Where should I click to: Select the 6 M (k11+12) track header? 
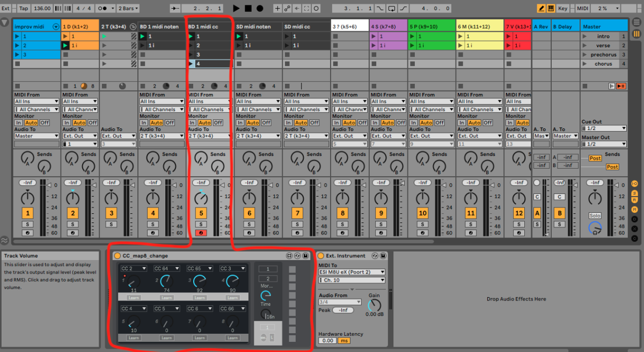point(480,26)
